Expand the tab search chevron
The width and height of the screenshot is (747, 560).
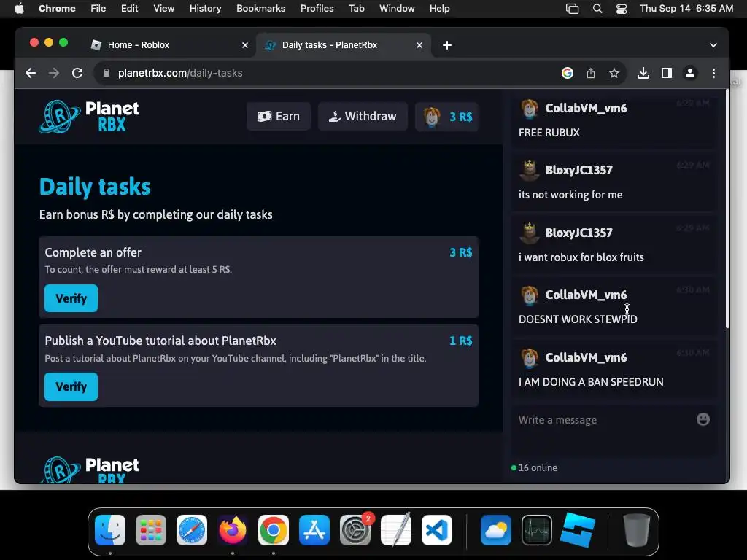[x=713, y=45]
